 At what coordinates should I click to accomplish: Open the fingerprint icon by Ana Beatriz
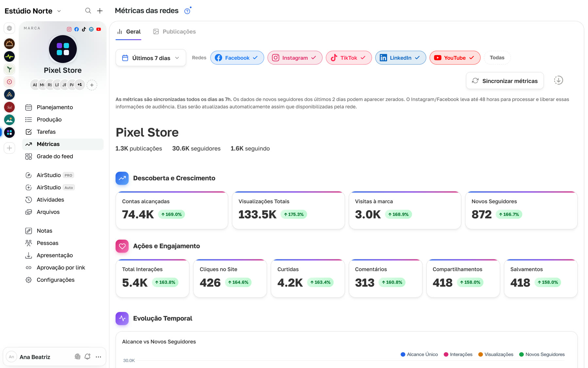click(x=77, y=357)
